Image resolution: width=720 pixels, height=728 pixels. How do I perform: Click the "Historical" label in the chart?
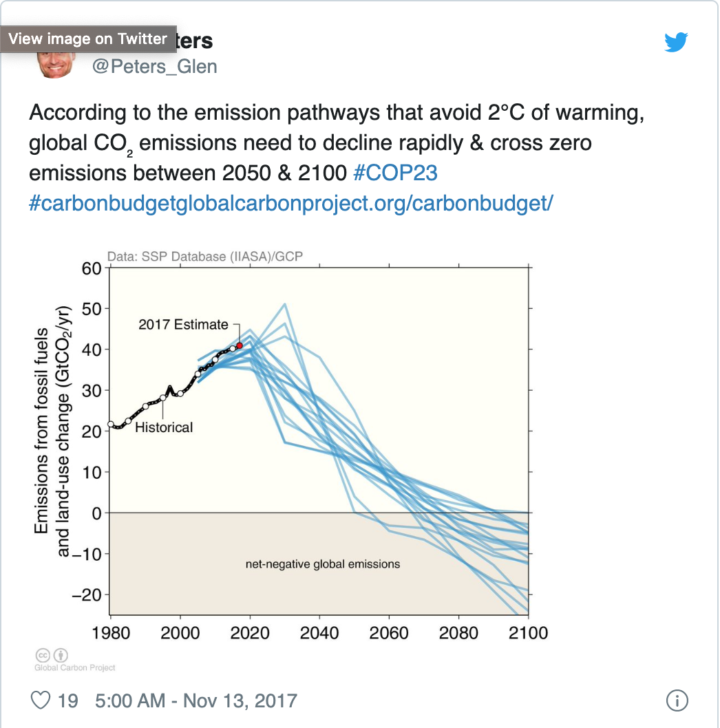pos(164,427)
